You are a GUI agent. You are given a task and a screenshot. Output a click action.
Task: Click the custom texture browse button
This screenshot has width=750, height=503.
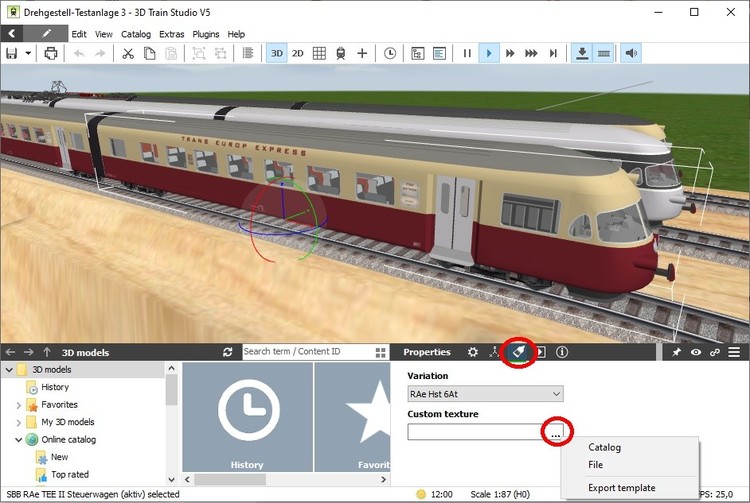coord(555,432)
